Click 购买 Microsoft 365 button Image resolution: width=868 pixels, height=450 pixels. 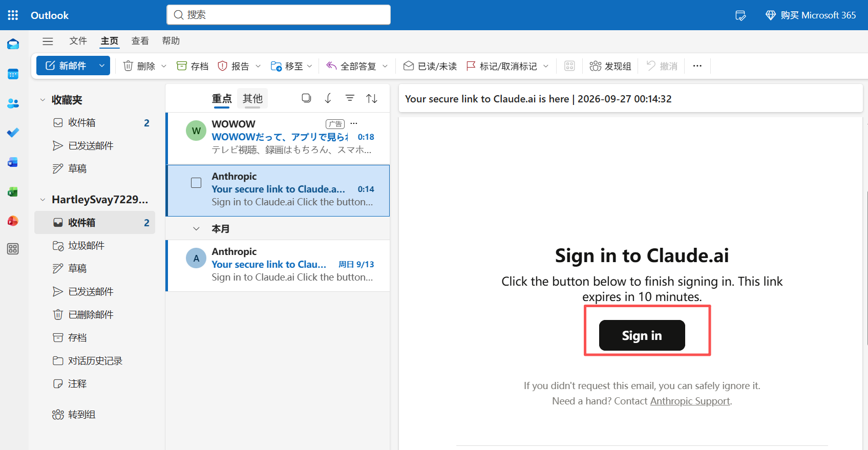[810, 15]
